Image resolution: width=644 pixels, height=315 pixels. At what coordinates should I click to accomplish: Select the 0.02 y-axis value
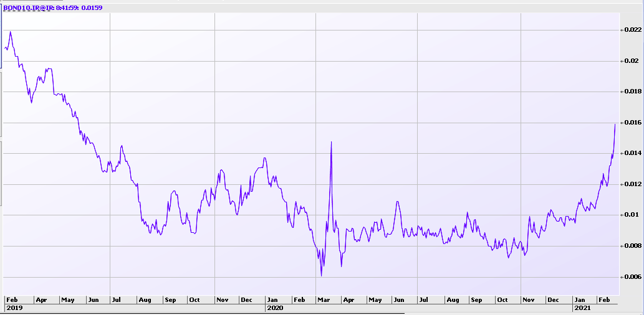[631, 61]
